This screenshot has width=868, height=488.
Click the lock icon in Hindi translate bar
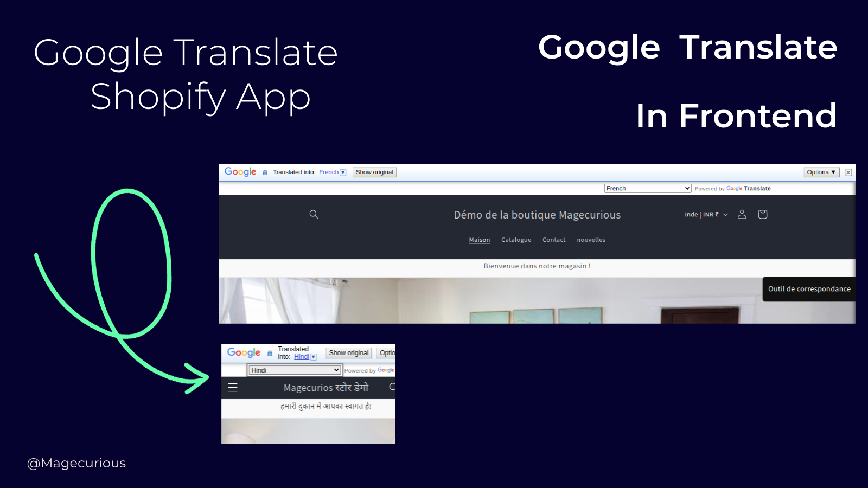pos(270,353)
